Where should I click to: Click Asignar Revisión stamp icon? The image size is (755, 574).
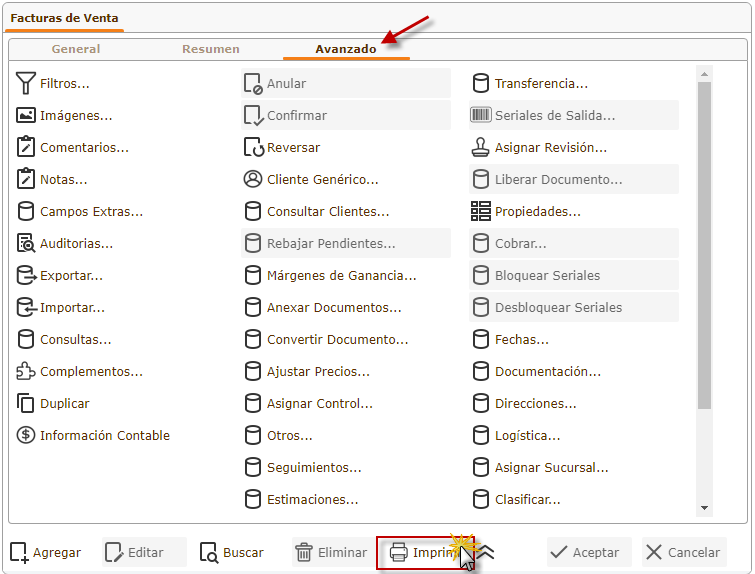tap(481, 147)
